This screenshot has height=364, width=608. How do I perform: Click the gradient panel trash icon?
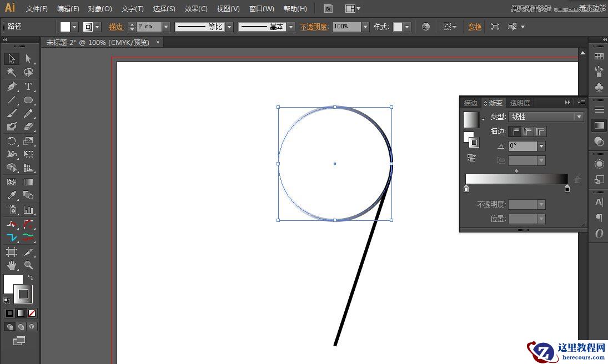coord(577,179)
